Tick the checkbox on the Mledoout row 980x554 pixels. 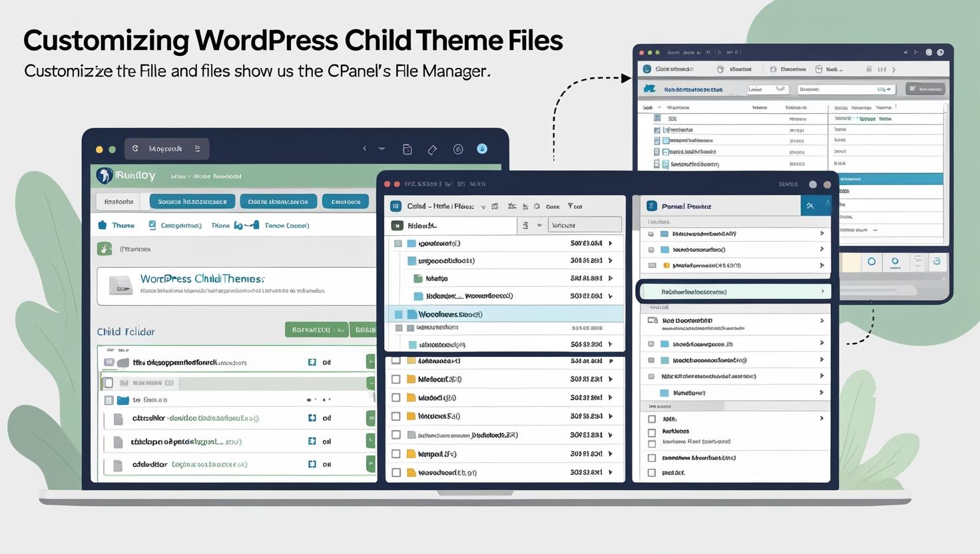tap(395, 379)
